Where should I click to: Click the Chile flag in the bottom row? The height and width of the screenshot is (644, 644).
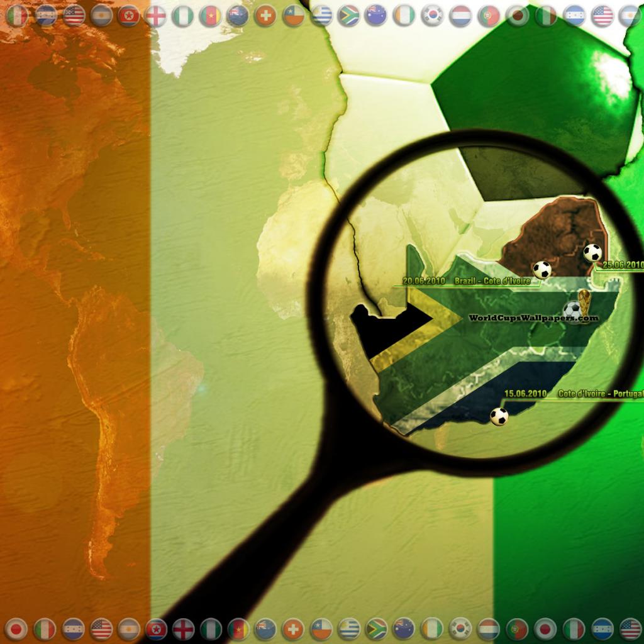click(321, 628)
